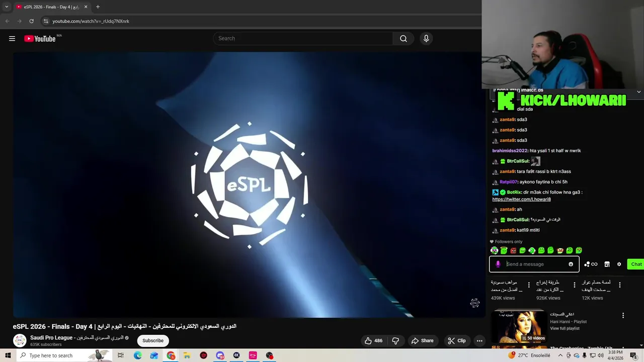This screenshot has height=362, width=644.
Task: Open 4K downloader taskbar icon
Action: 236,355
